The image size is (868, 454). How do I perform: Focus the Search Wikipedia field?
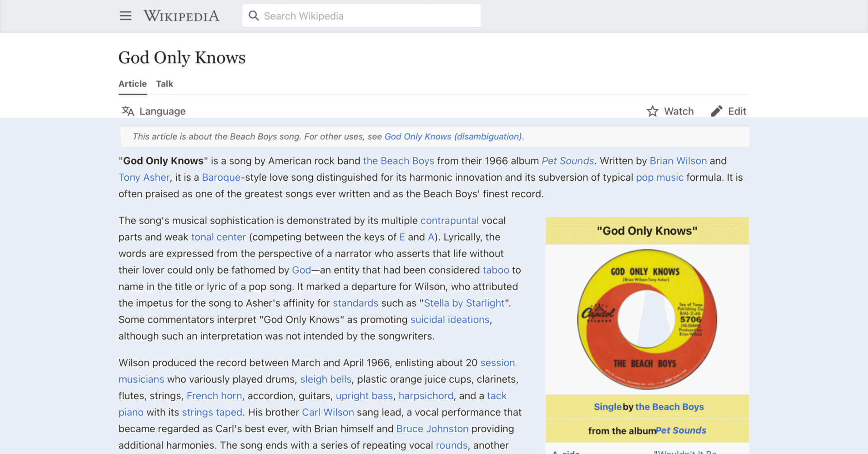tap(361, 16)
